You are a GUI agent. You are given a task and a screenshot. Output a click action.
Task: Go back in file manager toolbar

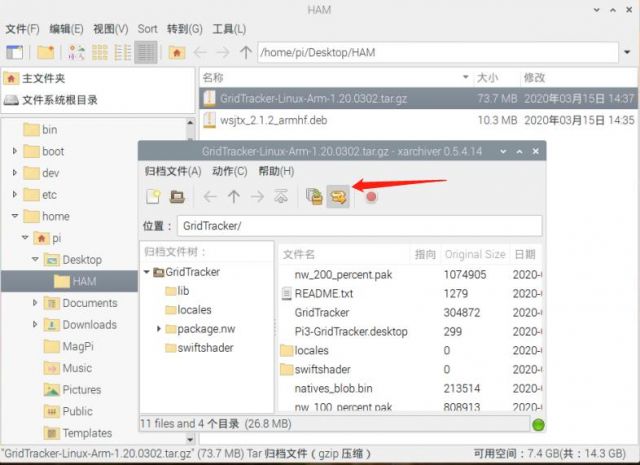(x=200, y=52)
